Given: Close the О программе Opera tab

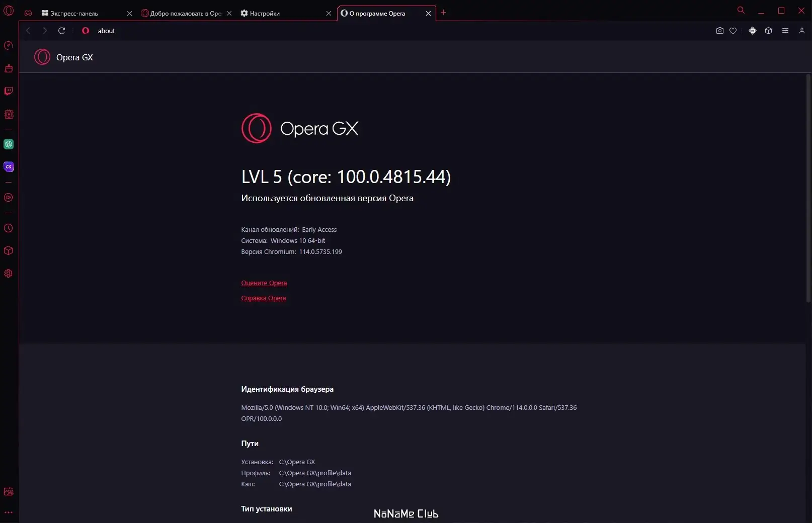Looking at the screenshot, I should pos(428,14).
